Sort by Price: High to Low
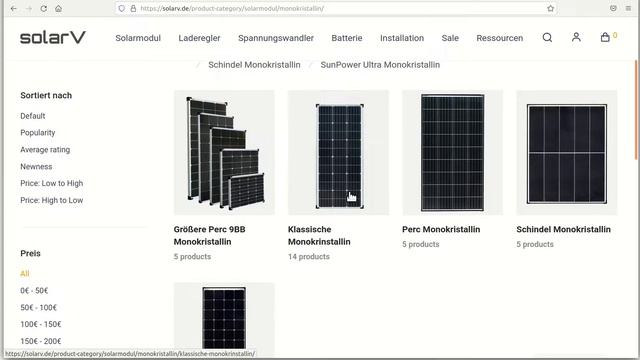The image size is (640, 360). click(x=51, y=200)
